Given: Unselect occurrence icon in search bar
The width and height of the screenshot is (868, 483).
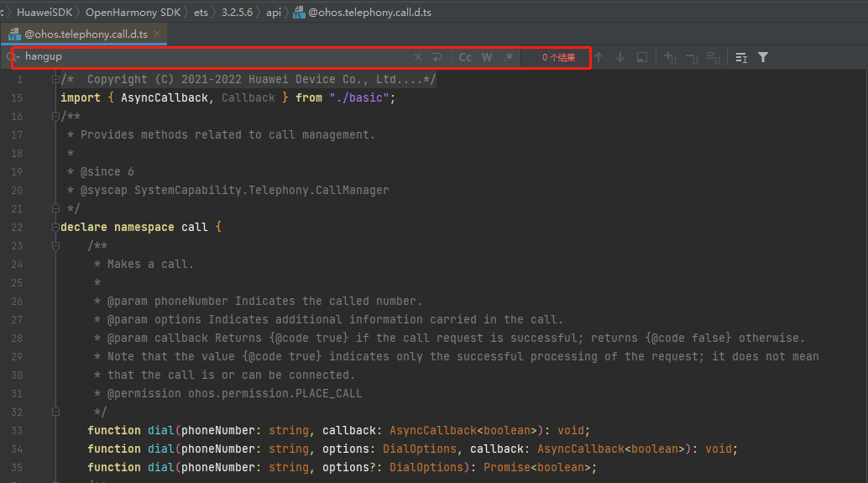Looking at the screenshot, I should (692, 58).
